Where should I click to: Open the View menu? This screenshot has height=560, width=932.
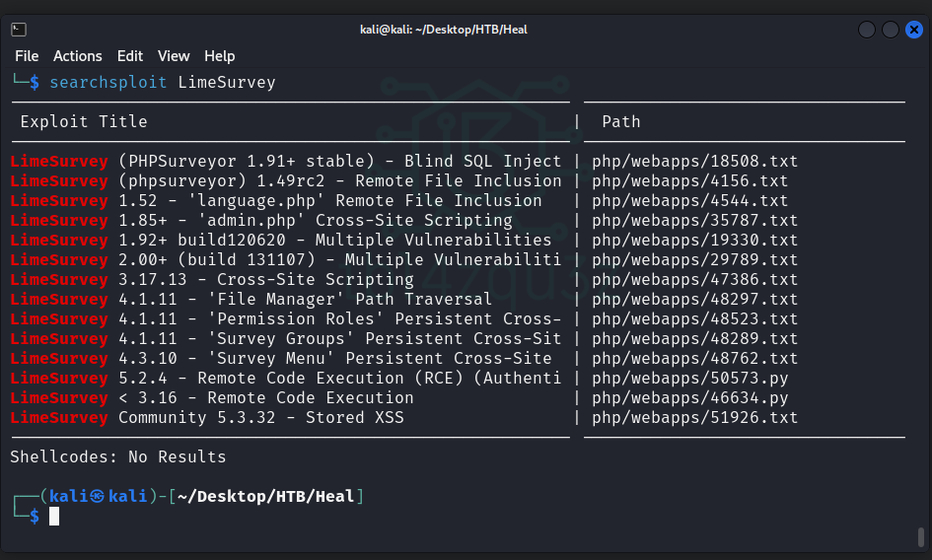[x=174, y=56]
